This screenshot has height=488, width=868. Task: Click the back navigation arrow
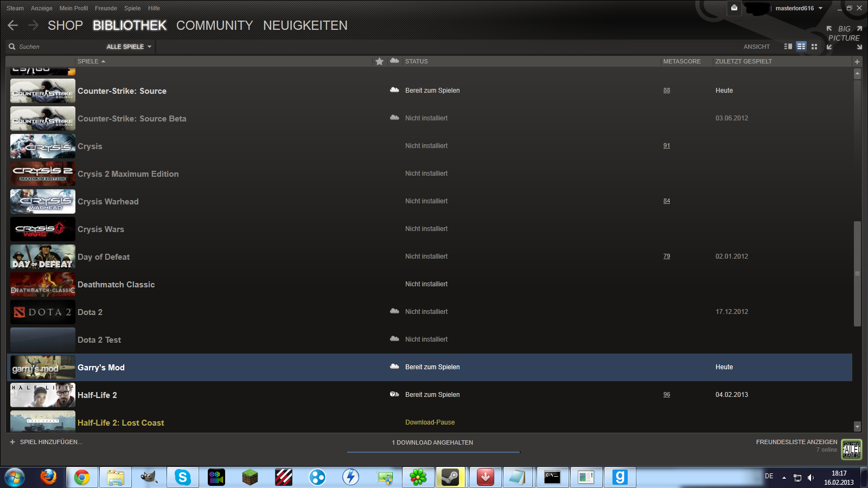coord(13,25)
